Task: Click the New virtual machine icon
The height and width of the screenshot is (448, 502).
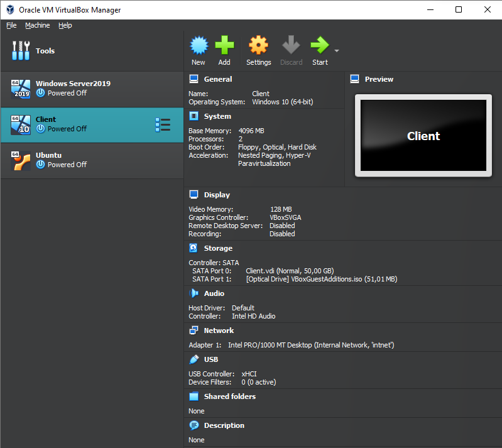Action: tap(199, 46)
